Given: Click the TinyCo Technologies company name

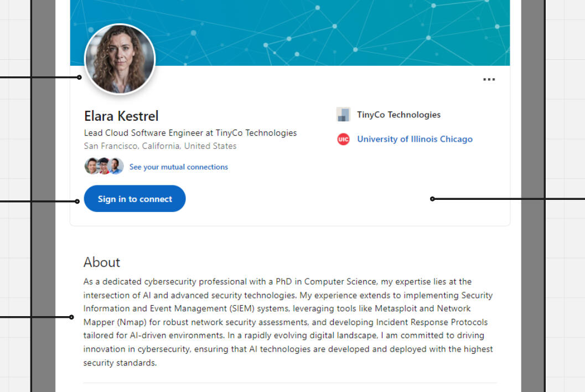Looking at the screenshot, I should tap(398, 115).
